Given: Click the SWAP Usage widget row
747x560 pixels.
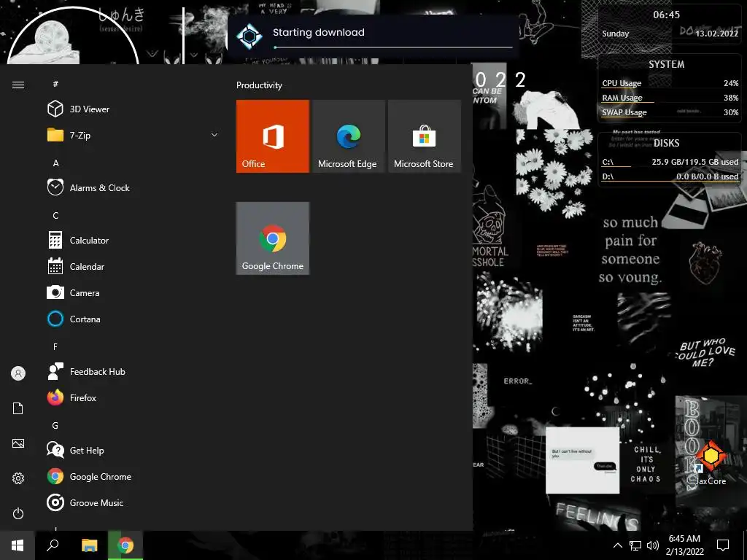Looking at the screenshot, I should 670,112.
